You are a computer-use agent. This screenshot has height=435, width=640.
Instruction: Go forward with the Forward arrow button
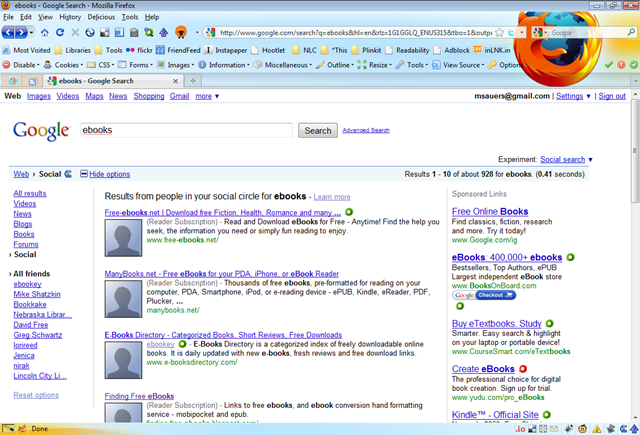21,32
